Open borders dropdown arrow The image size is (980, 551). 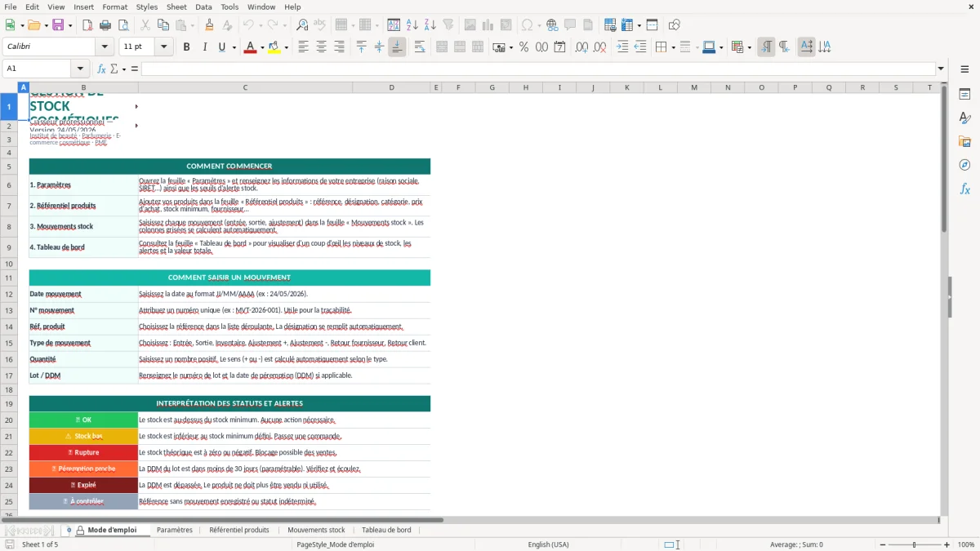click(x=672, y=47)
